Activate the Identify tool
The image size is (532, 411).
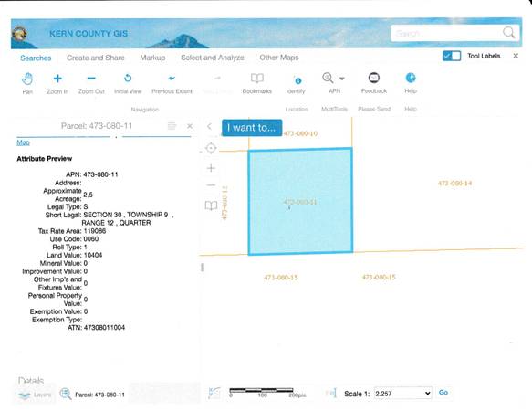tap(297, 81)
